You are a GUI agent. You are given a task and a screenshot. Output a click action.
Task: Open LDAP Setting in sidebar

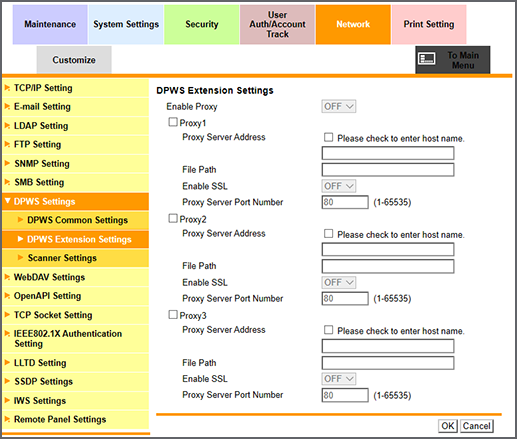click(75, 126)
